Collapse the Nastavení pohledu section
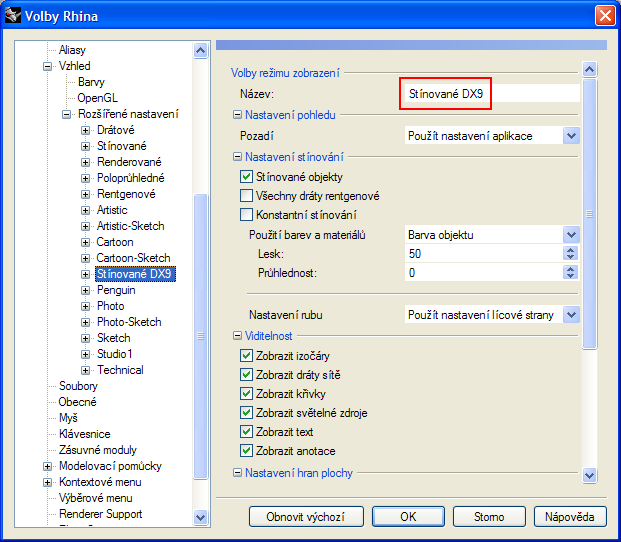621x542 pixels. 238,115
